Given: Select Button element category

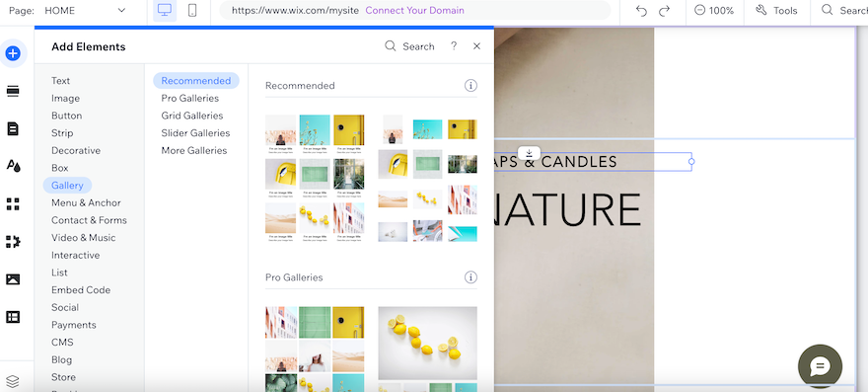Looking at the screenshot, I should pos(66,116).
